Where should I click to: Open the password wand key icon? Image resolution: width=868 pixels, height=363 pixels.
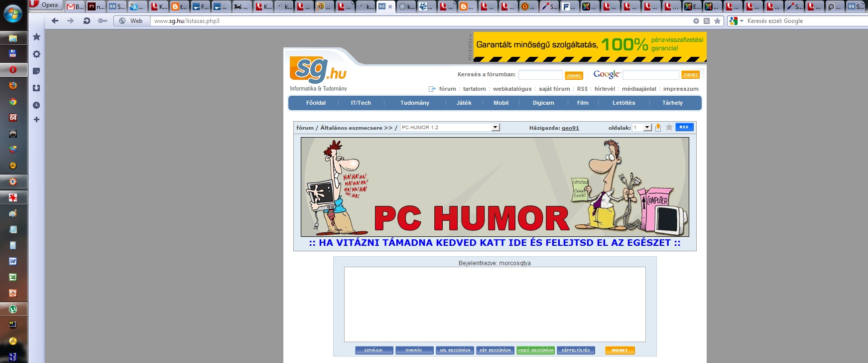(x=103, y=21)
